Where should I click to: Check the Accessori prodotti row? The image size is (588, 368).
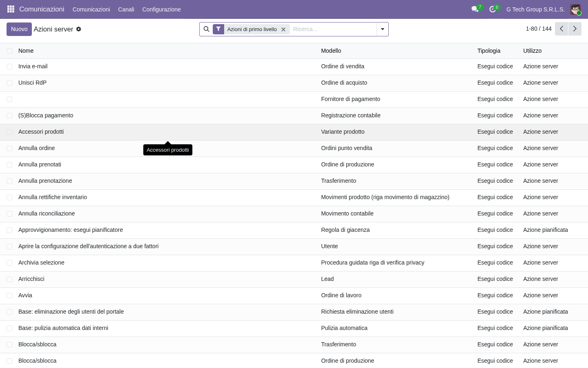9,132
